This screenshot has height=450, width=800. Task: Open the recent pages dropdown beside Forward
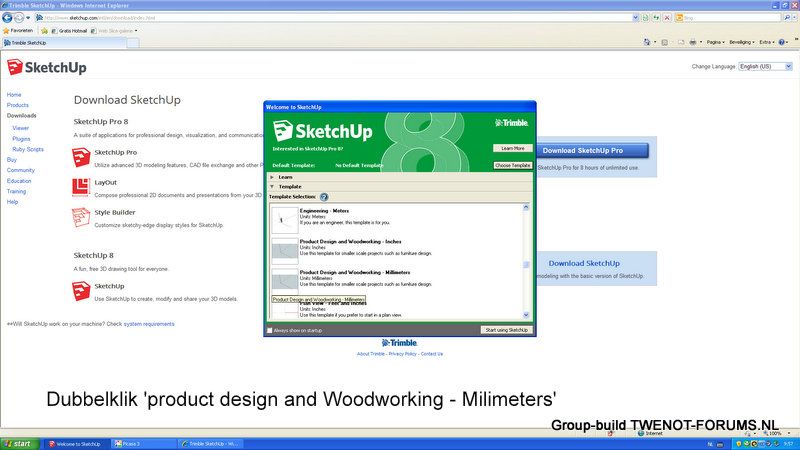pyautogui.click(x=28, y=18)
